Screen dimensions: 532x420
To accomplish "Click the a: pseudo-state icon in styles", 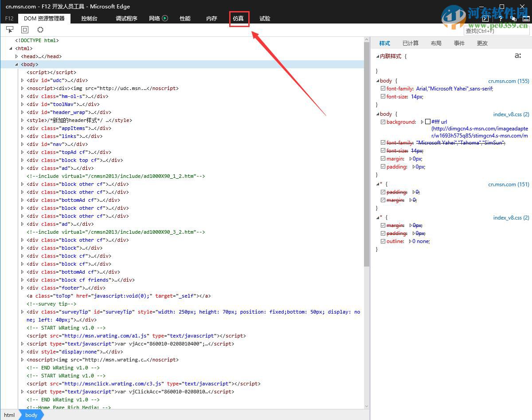I will coord(517,56).
